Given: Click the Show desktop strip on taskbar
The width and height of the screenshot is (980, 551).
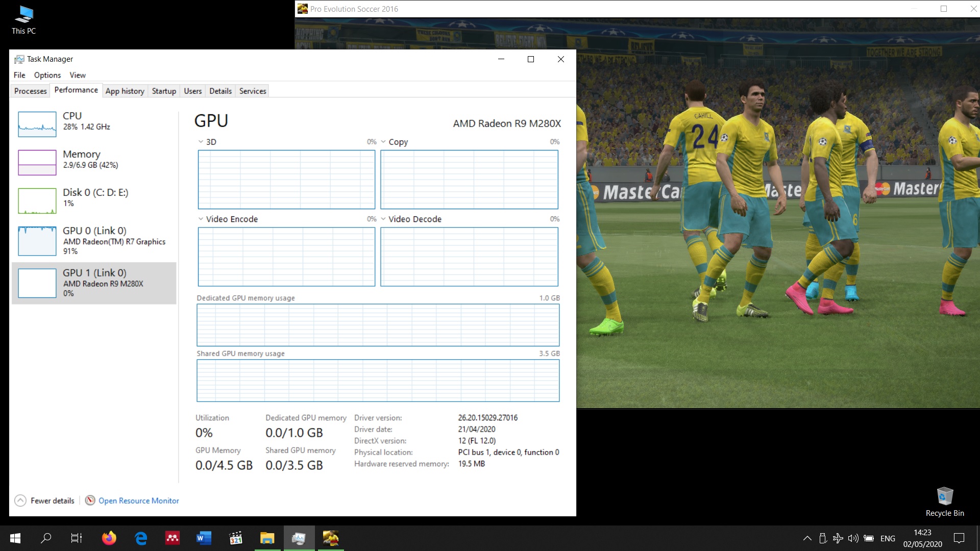Looking at the screenshot, I should pos(978,538).
